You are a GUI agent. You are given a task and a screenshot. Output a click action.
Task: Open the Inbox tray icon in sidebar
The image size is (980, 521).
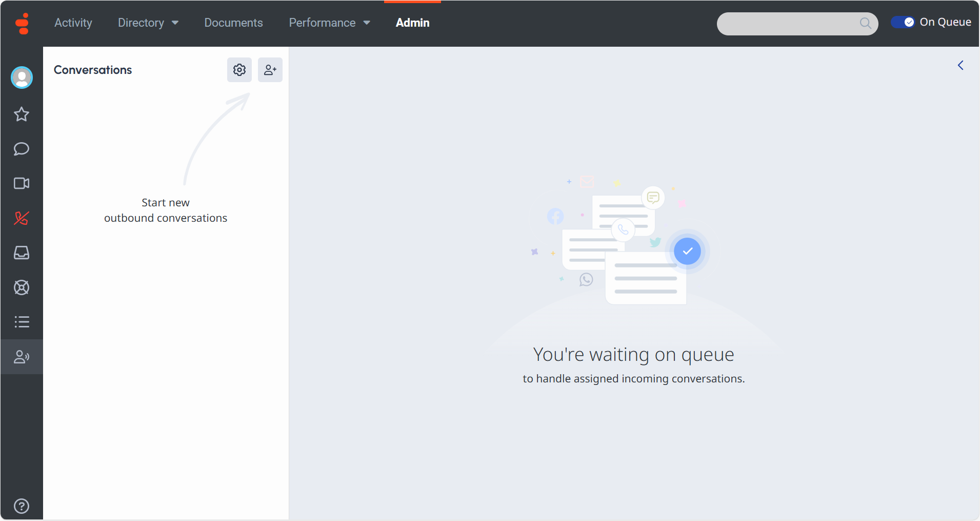click(22, 253)
